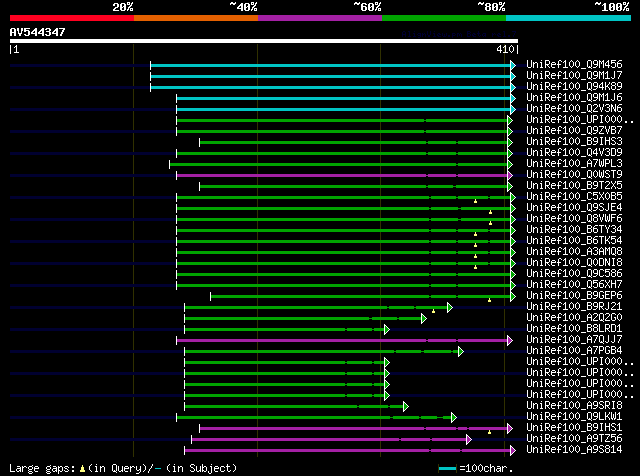Click the AV544347 query name
Image resolution: width=640 pixels, height=476 pixels.
pos(38,32)
